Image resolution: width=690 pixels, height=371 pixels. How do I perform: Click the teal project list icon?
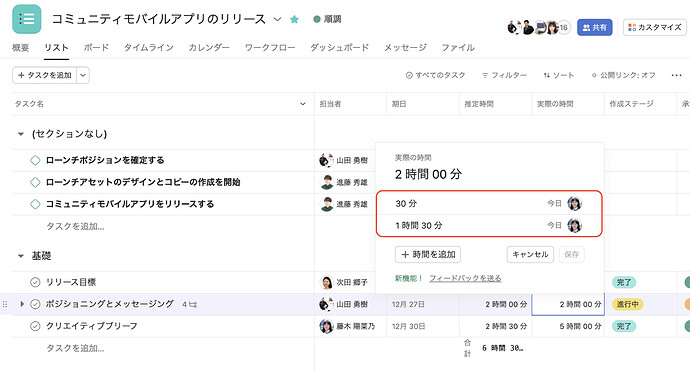coord(26,19)
